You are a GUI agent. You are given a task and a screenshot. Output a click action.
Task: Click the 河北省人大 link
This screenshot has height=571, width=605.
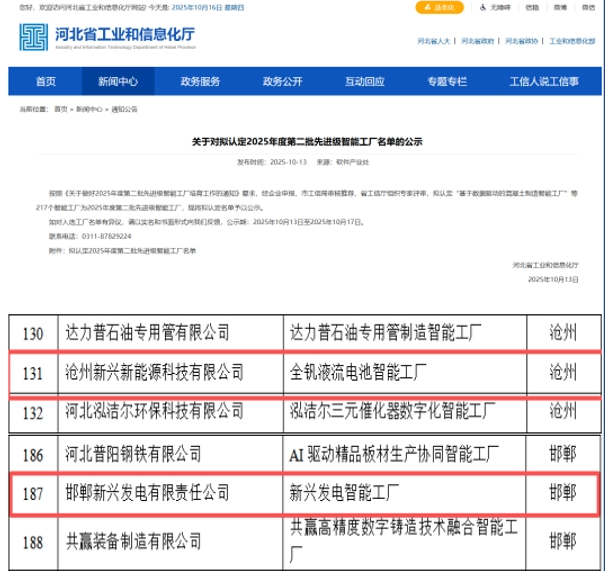pos(434,41)
